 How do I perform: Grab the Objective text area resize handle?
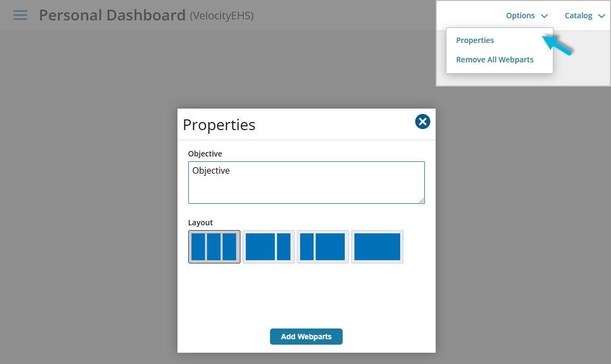[422, 201]
